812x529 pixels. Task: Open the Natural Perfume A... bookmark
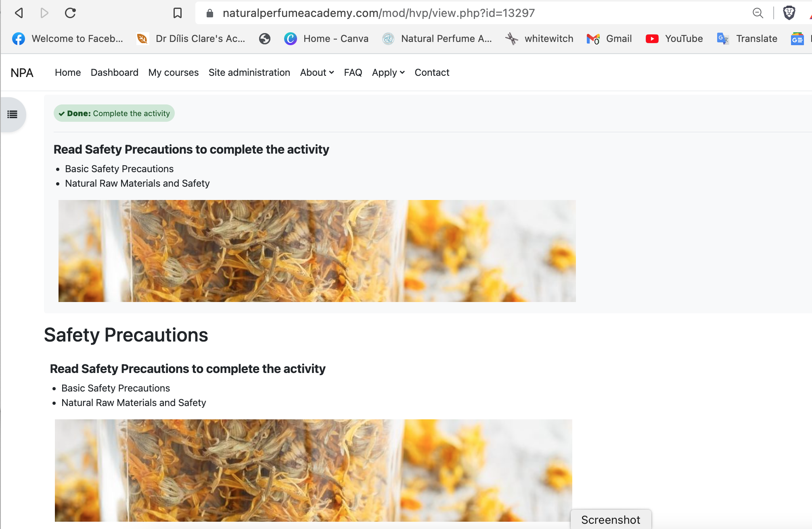point(437,39)
